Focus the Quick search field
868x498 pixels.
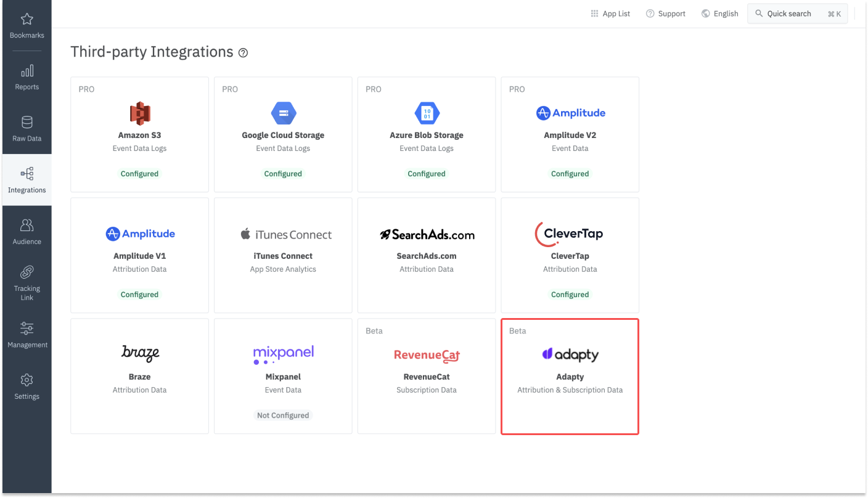pos(798,14)
